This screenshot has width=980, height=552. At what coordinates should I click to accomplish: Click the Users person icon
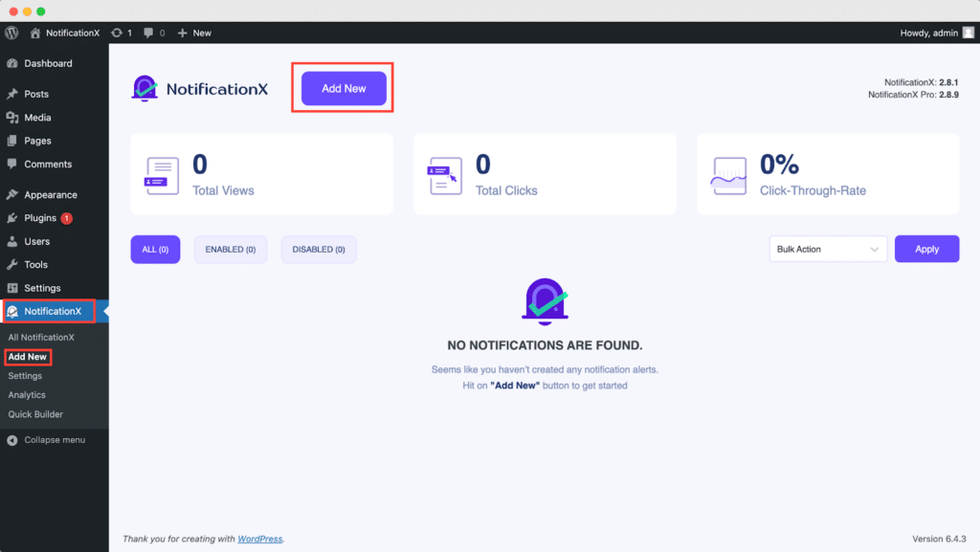pyautogui.click(x=11, y=241)
